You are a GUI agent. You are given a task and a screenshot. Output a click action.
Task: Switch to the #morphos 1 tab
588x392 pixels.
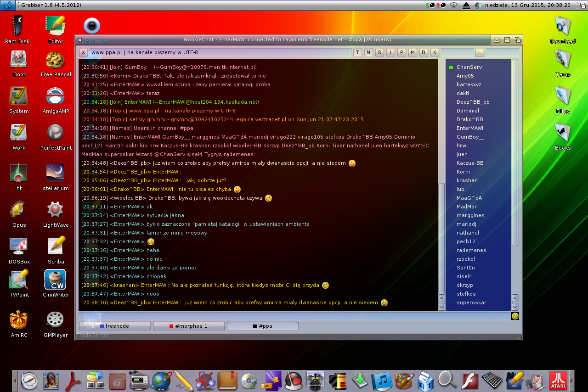point(189,326)
